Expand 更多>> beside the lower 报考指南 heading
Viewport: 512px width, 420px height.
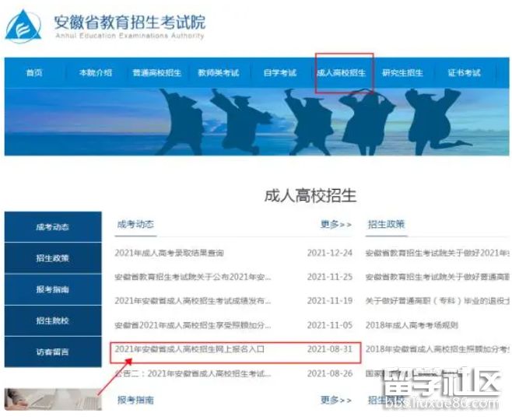point(336,400)
